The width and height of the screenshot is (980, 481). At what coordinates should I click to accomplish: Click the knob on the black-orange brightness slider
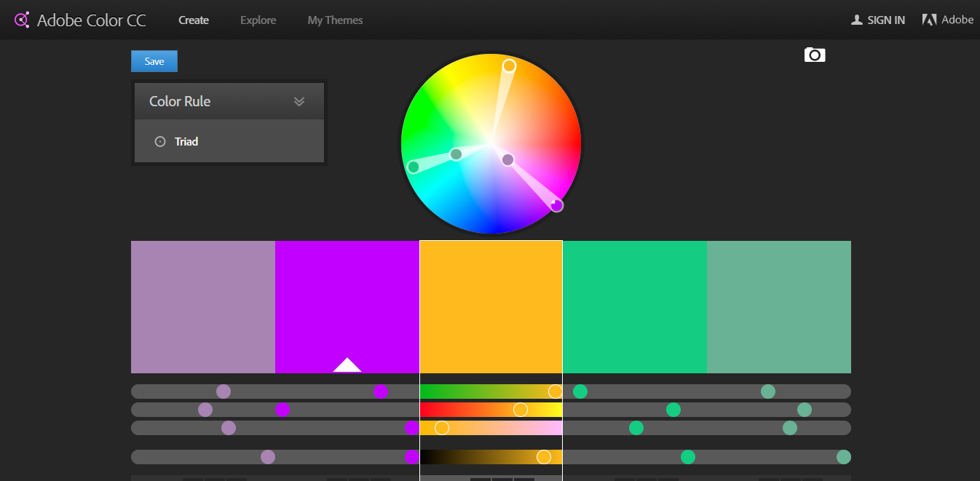pyautogui.click(x=544, y=457)
